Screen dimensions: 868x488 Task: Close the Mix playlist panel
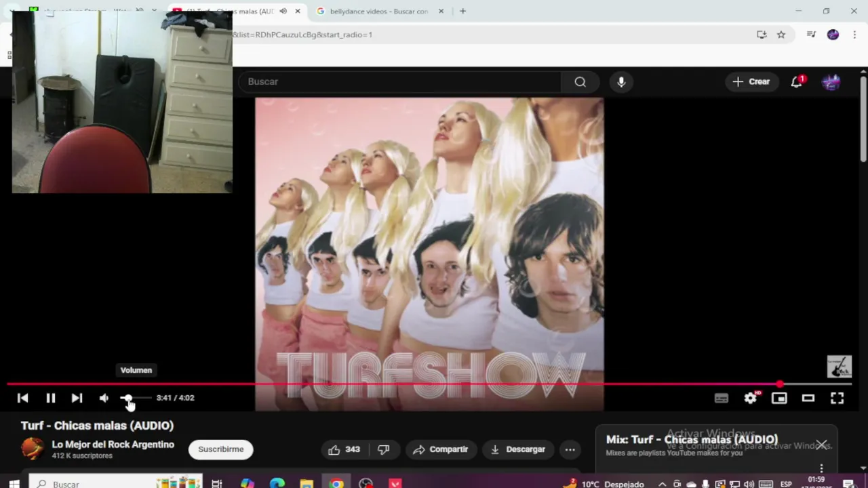[821, 445]
